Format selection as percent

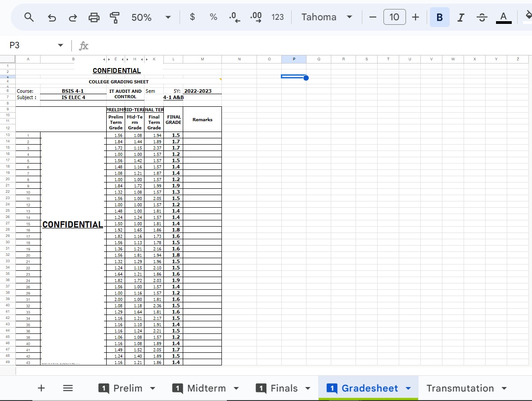pyautogui.click(x=213, y=17)
